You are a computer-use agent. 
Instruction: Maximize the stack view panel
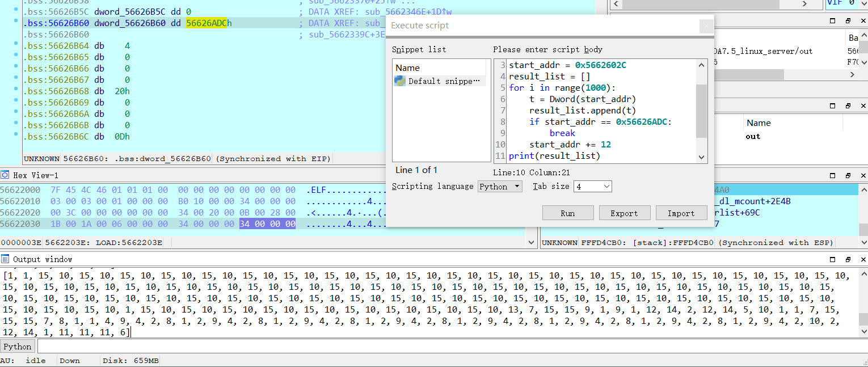(833, 176)
